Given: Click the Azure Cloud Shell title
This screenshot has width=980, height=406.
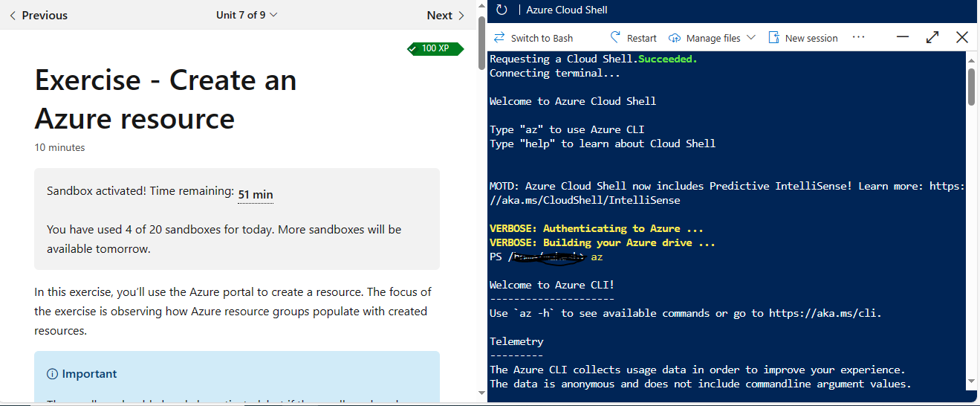Looking at the screenshot, I should pyautogui.click(x=567, y=10).
